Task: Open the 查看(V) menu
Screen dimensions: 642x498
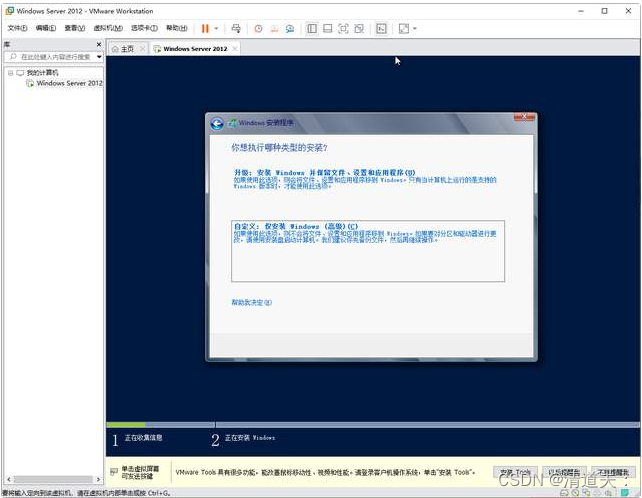Action: click(x=75, y=28)
